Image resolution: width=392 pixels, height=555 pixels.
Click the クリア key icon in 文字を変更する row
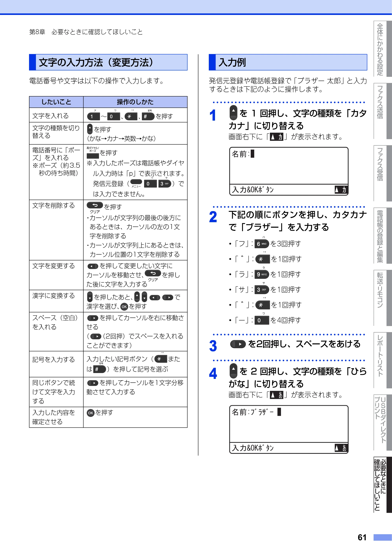coord(153,273)
